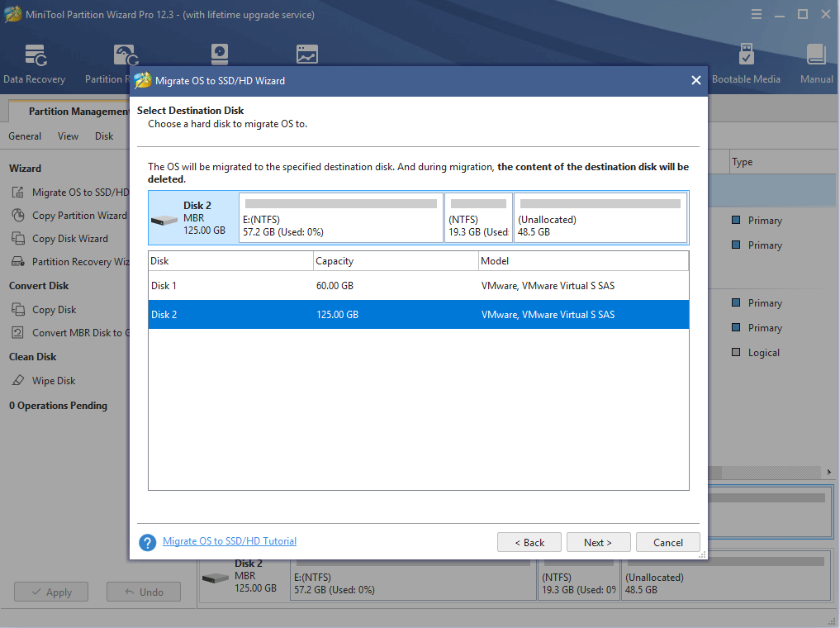Click the Apply button
The image size is (840, 628).
coord(51,592)
